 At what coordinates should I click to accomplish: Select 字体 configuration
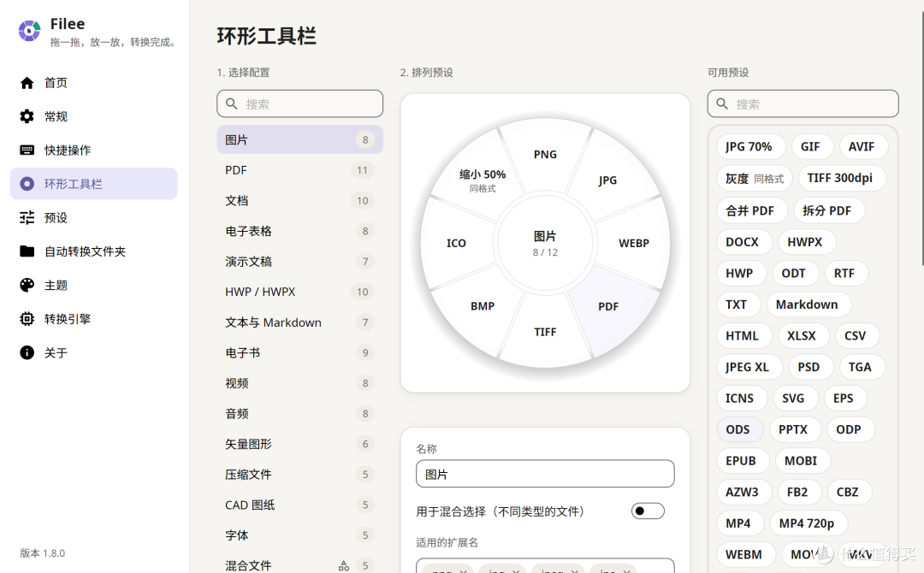pos(300,535)
